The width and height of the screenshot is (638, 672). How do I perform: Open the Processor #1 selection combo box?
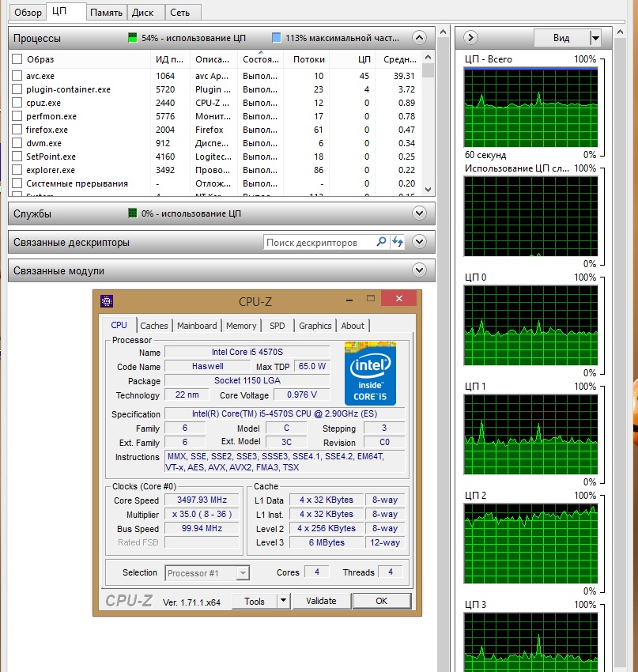click(x=207, y=573)
